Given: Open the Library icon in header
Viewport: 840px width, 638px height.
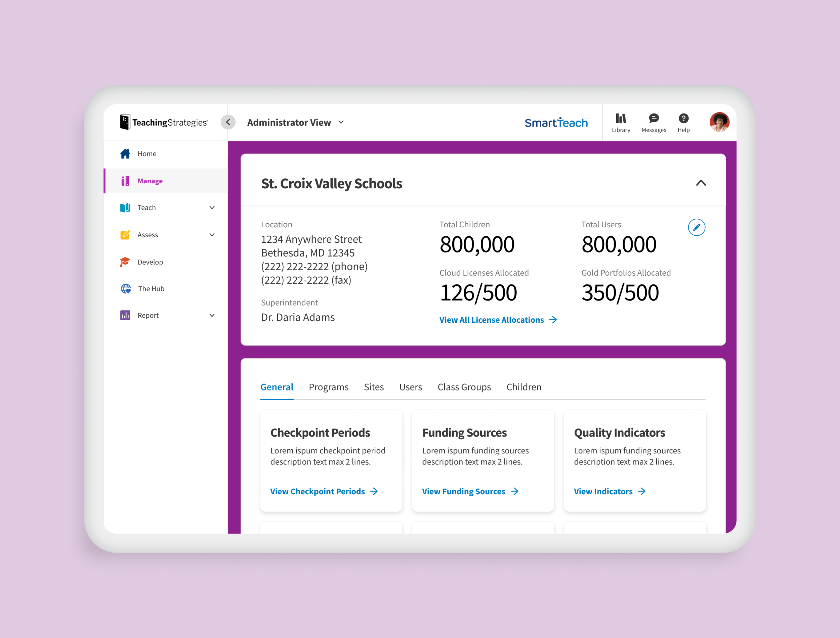Looking at the screenshot, I should tap(621, 122).
